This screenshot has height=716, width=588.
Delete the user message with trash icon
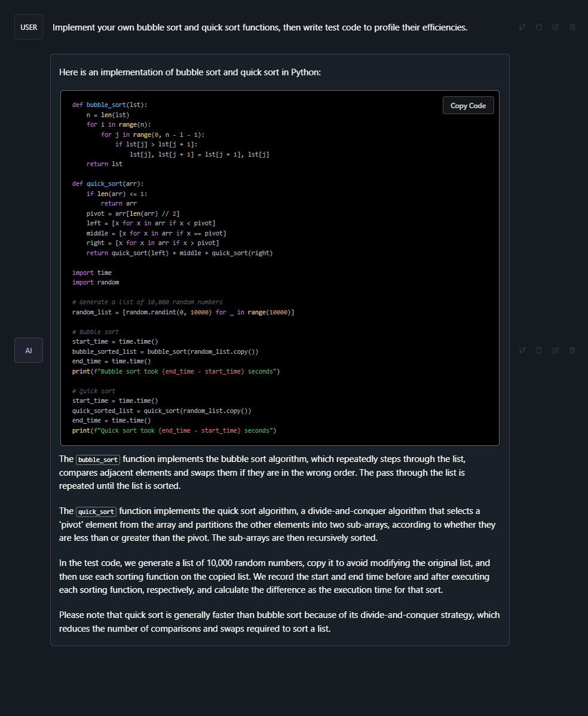pos(572,27)
